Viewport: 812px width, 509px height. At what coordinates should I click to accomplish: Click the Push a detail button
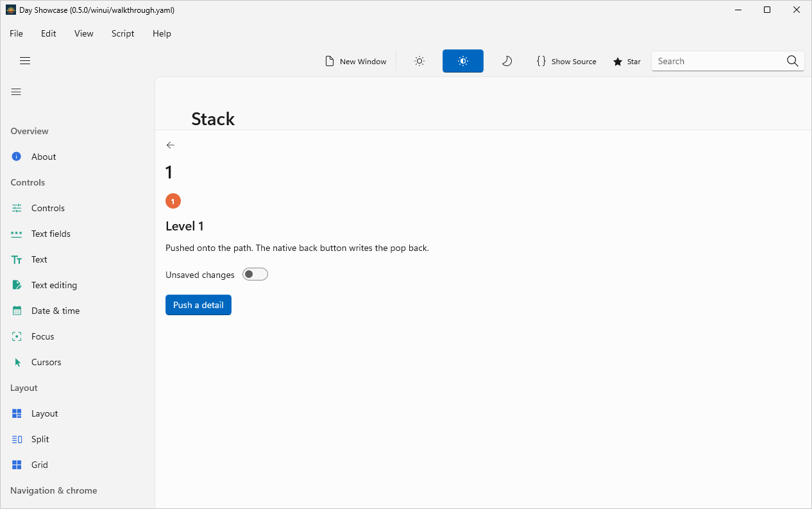(198, 305)
